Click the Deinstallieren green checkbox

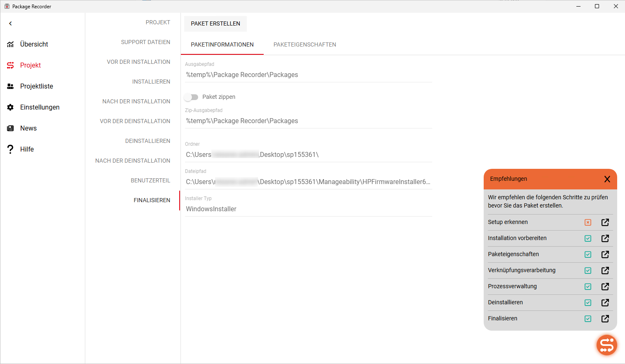click(588, 303)
